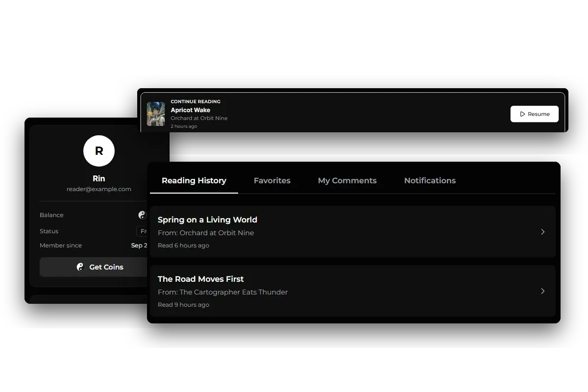This screenshot has width=588, height=392.
Task: Open the Apricot Wake cover thumbnail
Action: [x=156, y=114]
